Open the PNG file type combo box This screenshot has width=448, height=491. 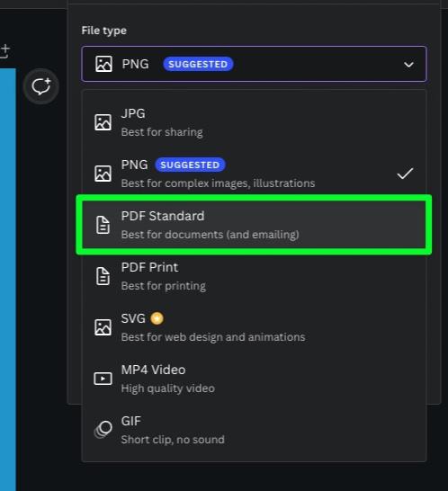click(254, 64)
